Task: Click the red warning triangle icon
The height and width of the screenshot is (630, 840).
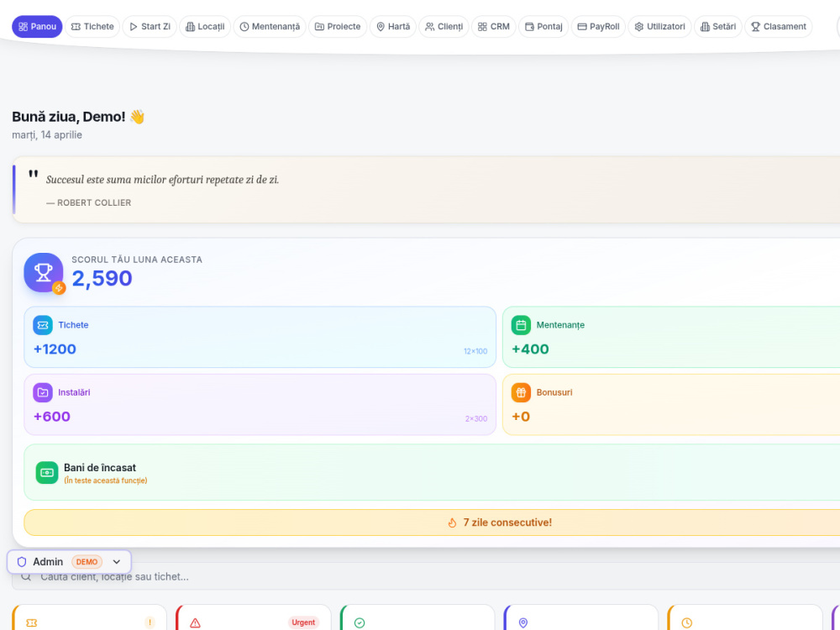Action: click(x=196, y=623)
